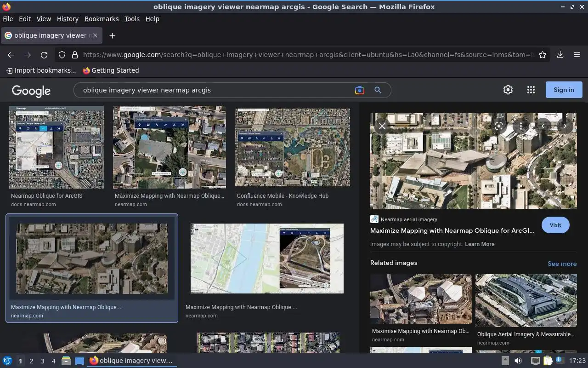Open the notification tray icon with blue badge
The image size is (588, 368).
point(559,360)
